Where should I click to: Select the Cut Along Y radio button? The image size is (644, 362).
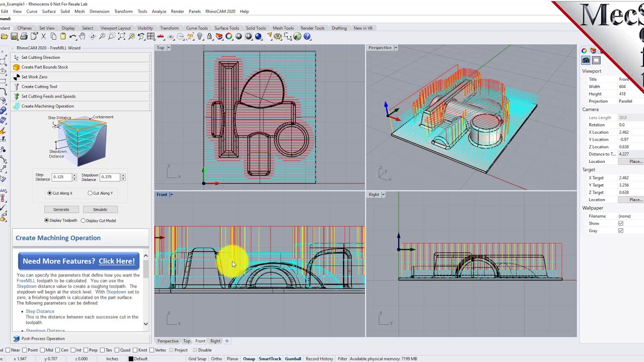[x=90, y=193]
